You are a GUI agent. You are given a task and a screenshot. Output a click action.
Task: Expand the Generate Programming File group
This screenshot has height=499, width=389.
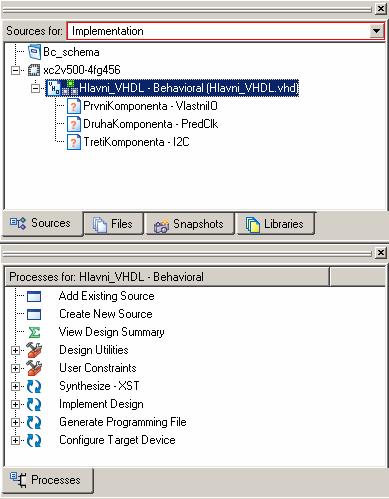15,422
